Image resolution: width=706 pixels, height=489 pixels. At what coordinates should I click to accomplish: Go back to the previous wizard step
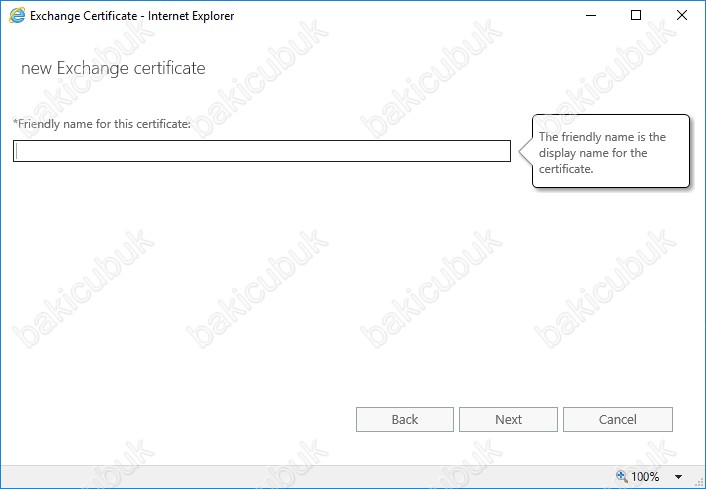405,420
